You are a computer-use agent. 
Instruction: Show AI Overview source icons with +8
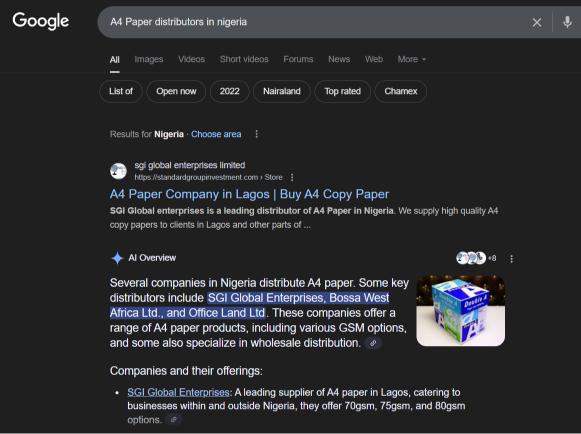tap(476, 258)
